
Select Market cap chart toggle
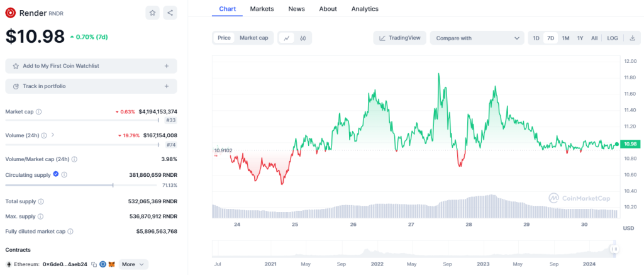tap(253, 38)
